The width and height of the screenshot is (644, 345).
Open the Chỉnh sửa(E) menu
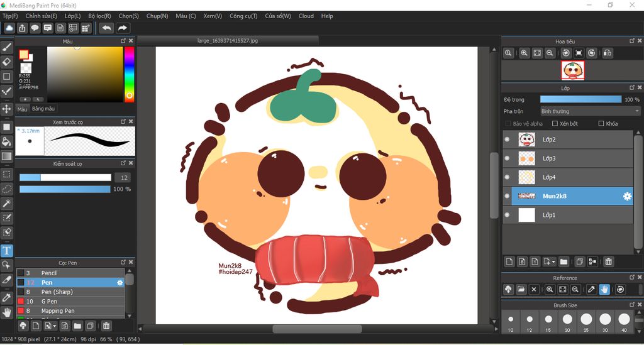pyautogui.click(x=41, y=16)
